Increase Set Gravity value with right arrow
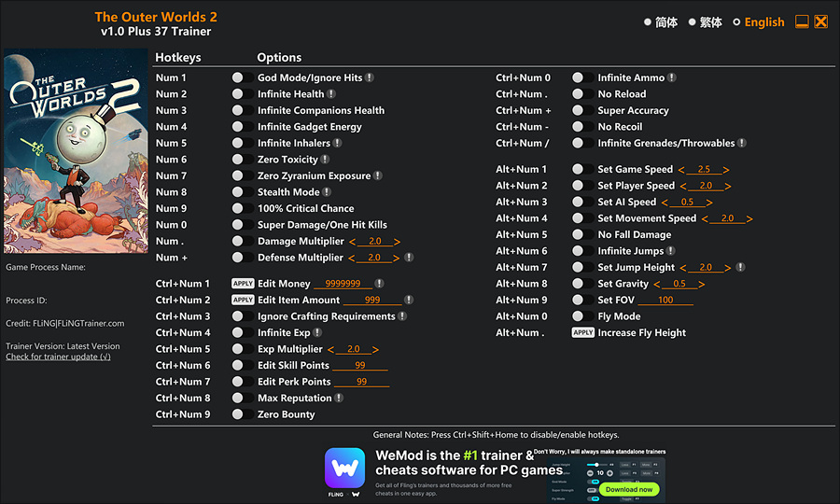The image size is (840, 504). pos(702,284)
